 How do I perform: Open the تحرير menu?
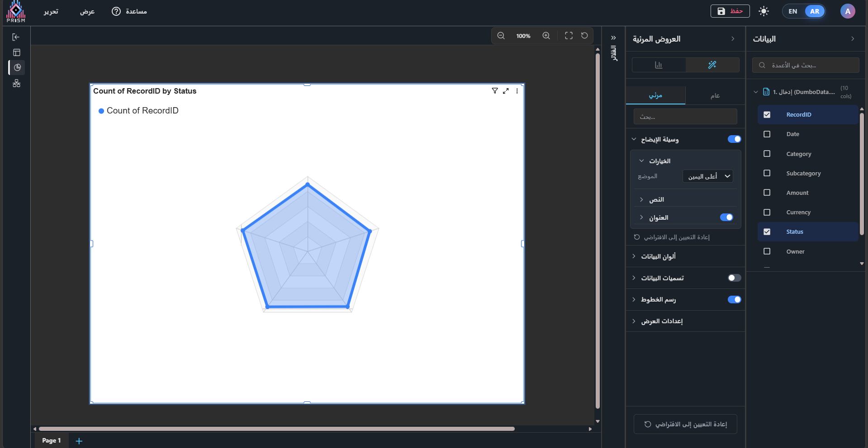[51, 11]
